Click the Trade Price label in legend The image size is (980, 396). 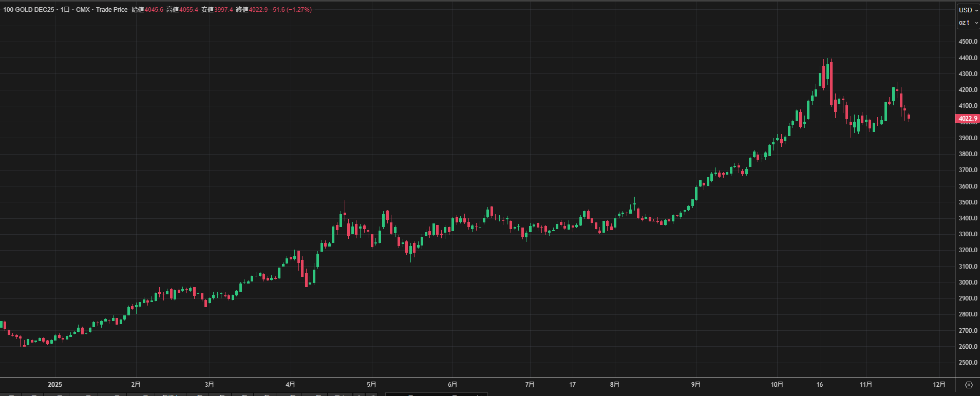pos(111,10)
